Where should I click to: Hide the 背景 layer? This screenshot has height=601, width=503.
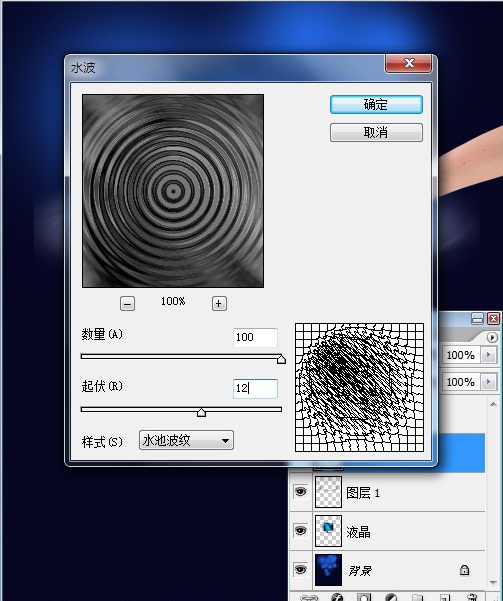coord(301,569)
